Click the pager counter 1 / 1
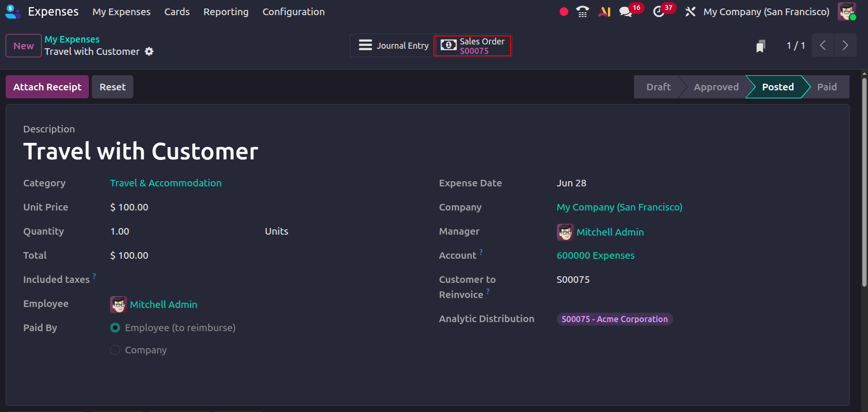The height and width of the screenshot is (412, 868). pos(796,46)
